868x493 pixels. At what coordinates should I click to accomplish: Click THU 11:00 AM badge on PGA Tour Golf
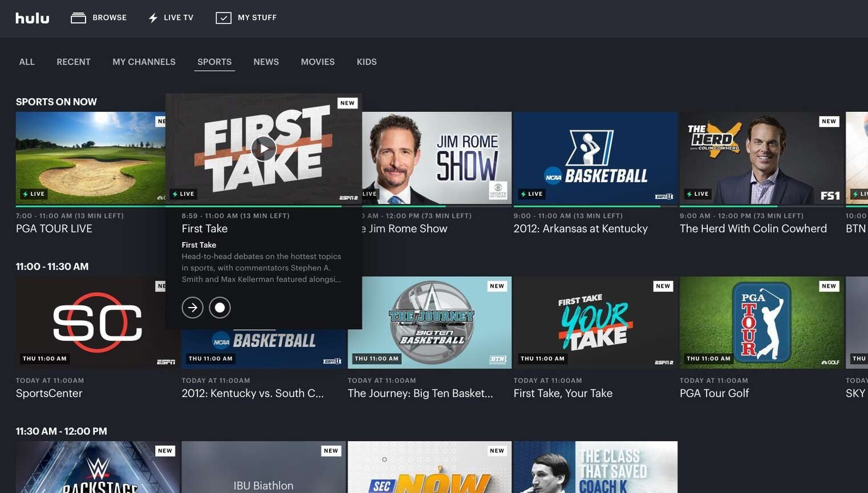[709, 359]
